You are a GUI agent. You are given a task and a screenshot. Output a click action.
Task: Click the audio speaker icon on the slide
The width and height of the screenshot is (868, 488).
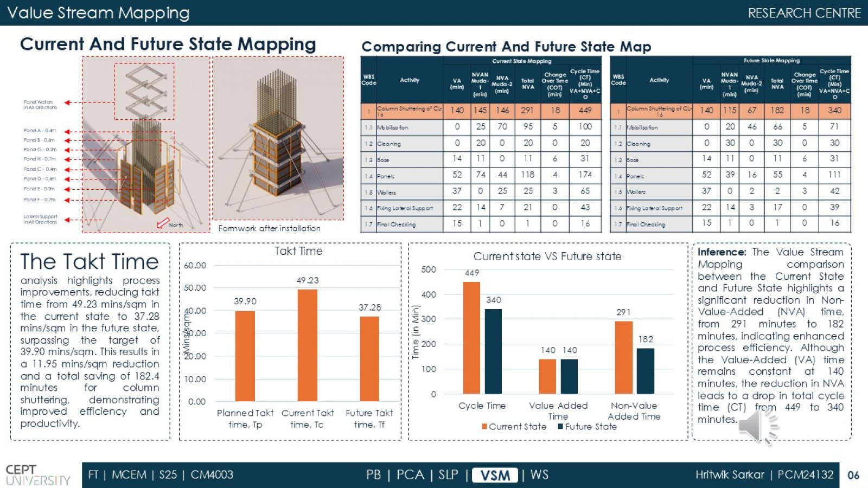coord(758,426)
